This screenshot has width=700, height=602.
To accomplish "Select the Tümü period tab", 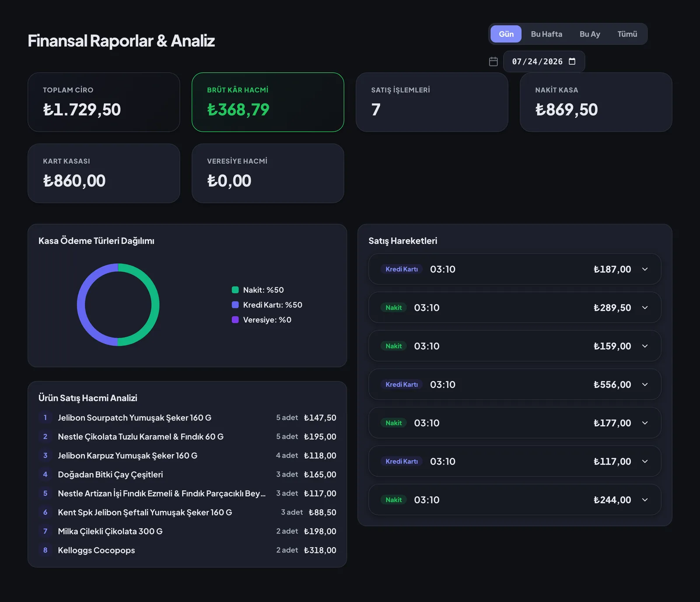I will click(x=627, y=34).
